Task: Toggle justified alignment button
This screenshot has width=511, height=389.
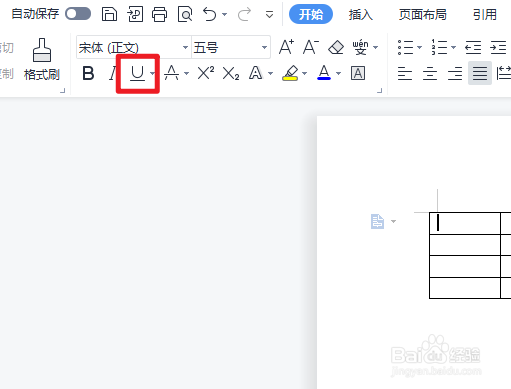Action: (480, 73)
